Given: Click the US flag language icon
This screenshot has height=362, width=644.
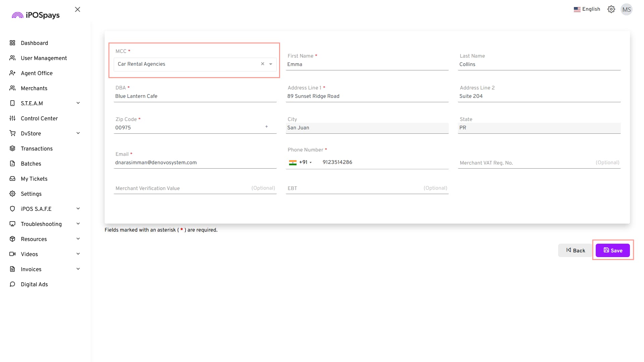Looking at the screenshot, I should click(x=577, y=9).
